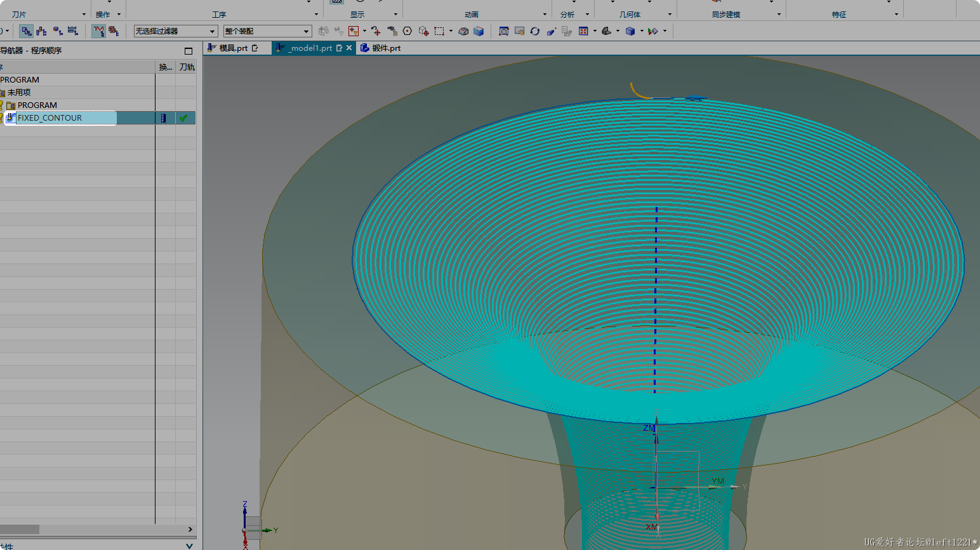Click the grayed-out filter funnel icon
The image size is (980, 550).
pos(339,31)
